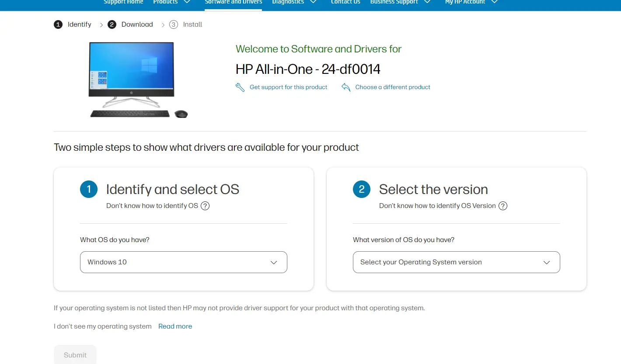The height and width of the screenshot is (364, 621).
Task: Click the Install step label
Action: tap(192, 24)
